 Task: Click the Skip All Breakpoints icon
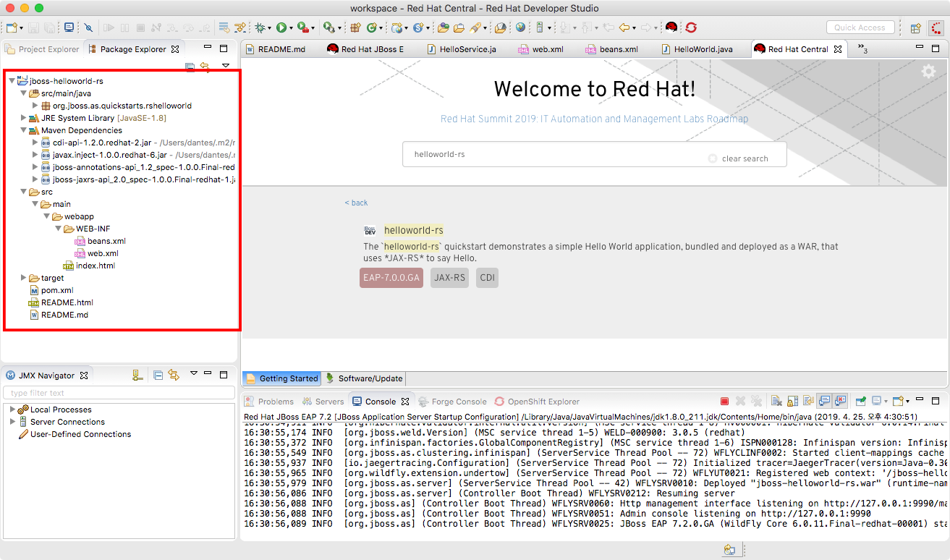[x=88, y=27]
